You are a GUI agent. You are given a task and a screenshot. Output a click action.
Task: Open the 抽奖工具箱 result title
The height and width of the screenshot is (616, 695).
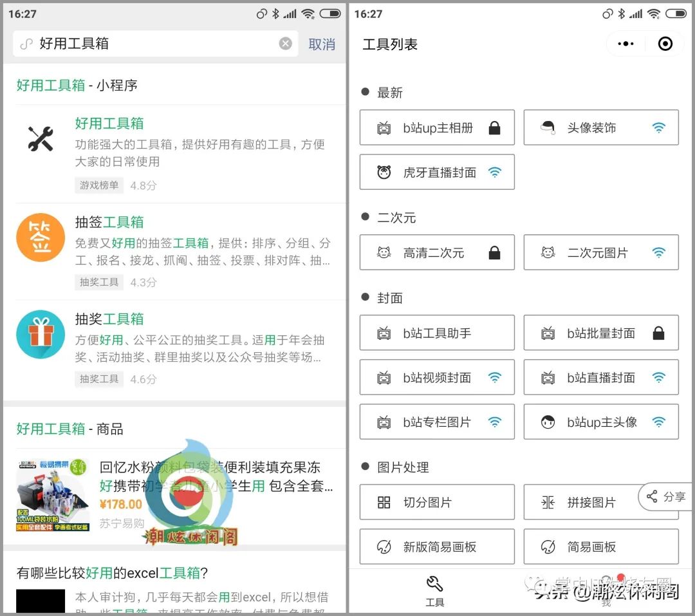(109, 319)
